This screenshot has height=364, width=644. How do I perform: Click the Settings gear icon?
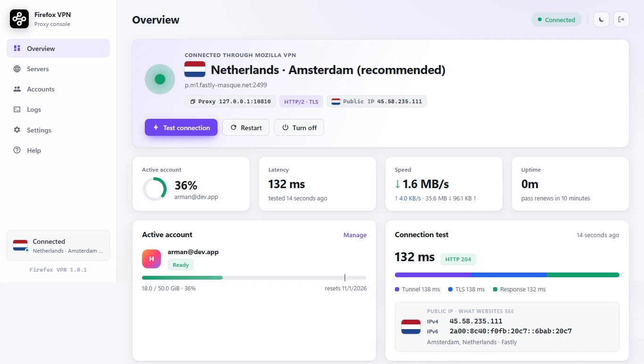pyautogui.click(x=17, y=130)
